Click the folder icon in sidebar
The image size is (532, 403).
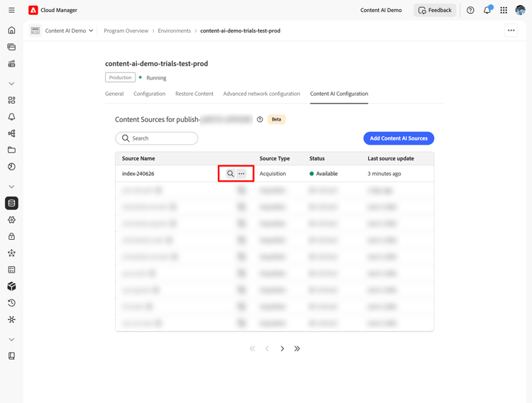[11, 150]
